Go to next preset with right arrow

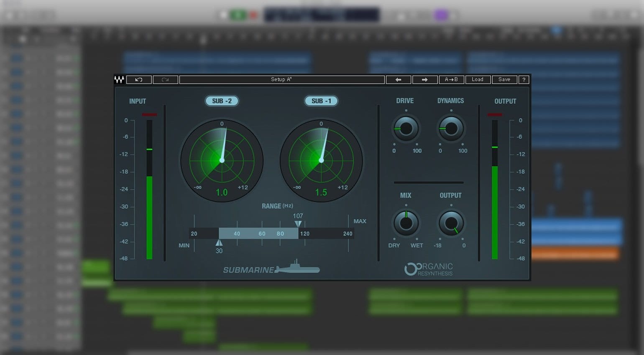(x=425, y=79)
